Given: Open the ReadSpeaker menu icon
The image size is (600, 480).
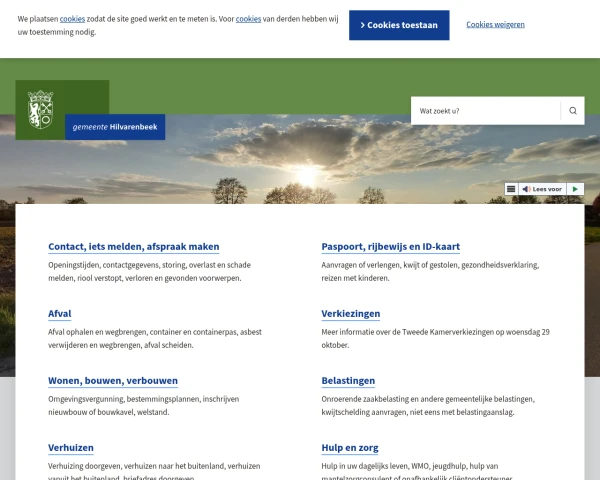Looking at the screenshot, I should coord(511,189).
